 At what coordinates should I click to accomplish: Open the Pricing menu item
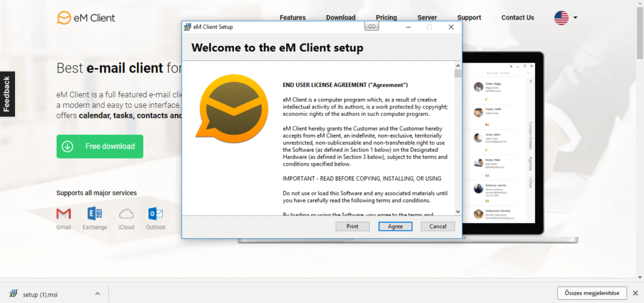[x=386, y=17]
